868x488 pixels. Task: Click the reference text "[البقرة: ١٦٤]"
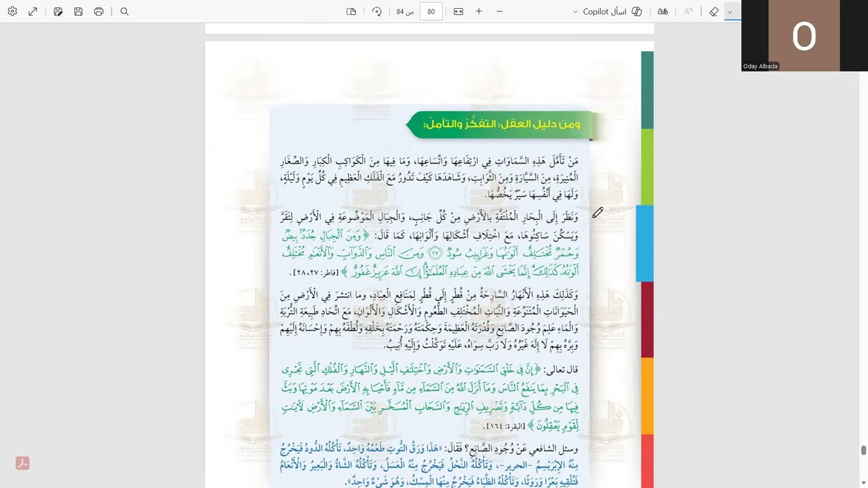505,426
